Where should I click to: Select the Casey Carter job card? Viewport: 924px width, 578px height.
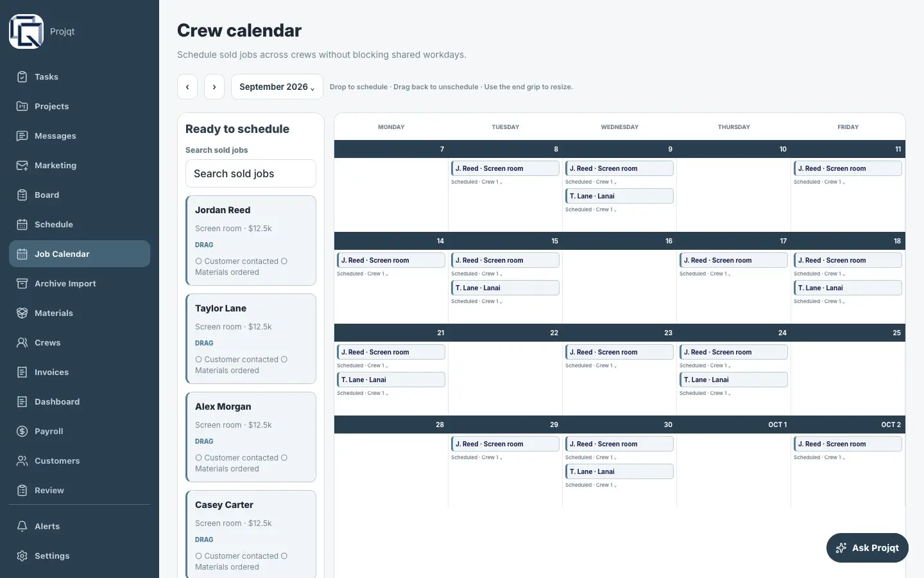[251, 534]
